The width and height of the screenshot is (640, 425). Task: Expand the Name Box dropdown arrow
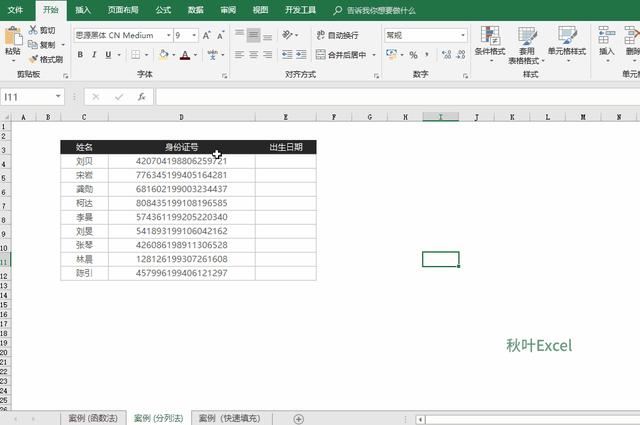coord(58,96)
